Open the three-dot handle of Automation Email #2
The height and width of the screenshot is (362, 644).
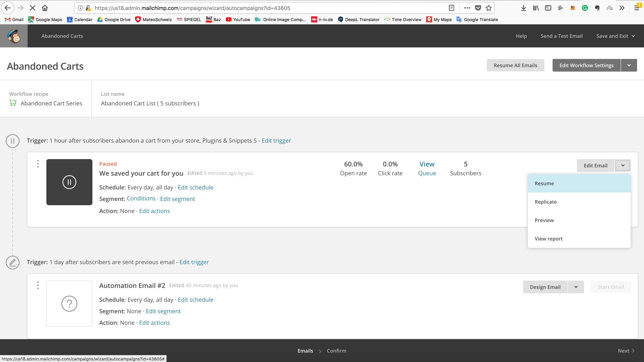coord(38,285)
